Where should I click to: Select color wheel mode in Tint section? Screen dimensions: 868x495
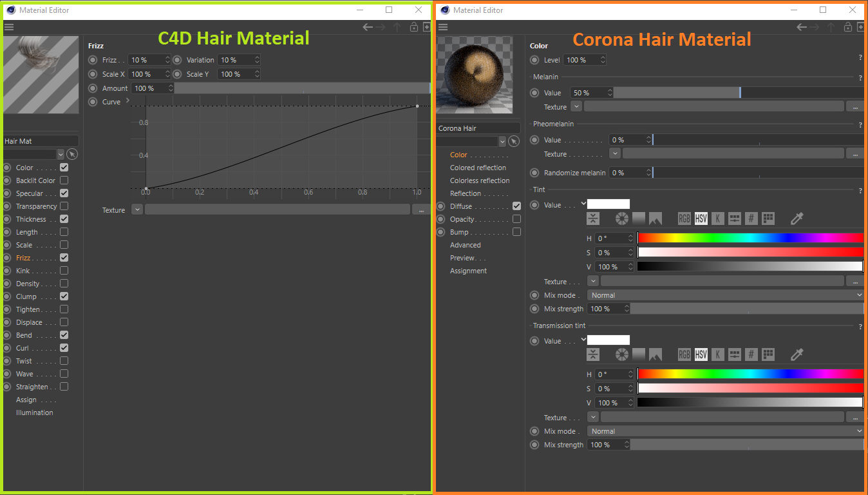(621, 218)
